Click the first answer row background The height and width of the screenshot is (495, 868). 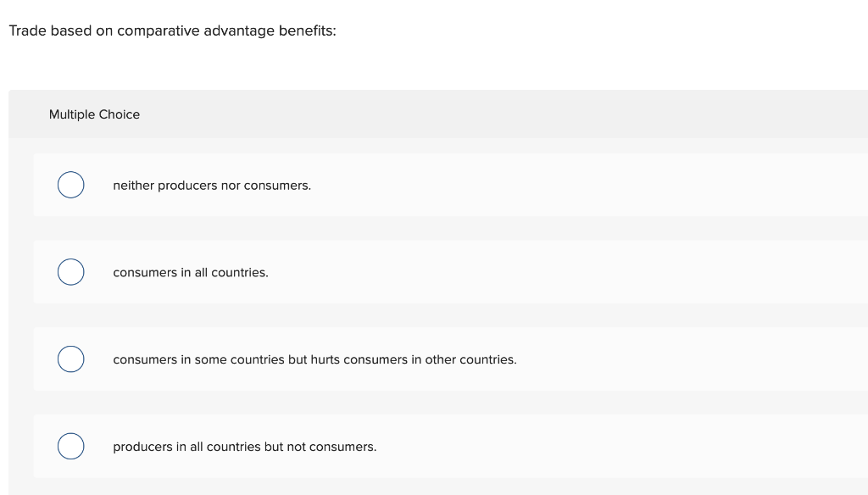click(509, 185)
